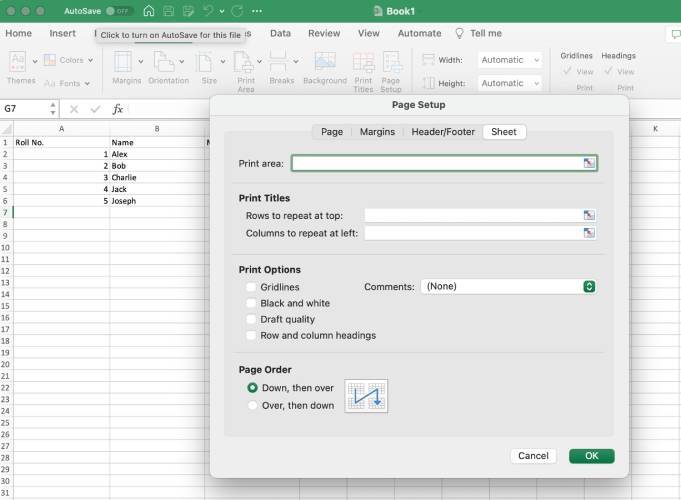The image size is (681, 500).
Task: Click the Rows to repeat range selector icon
Action: 589,215
